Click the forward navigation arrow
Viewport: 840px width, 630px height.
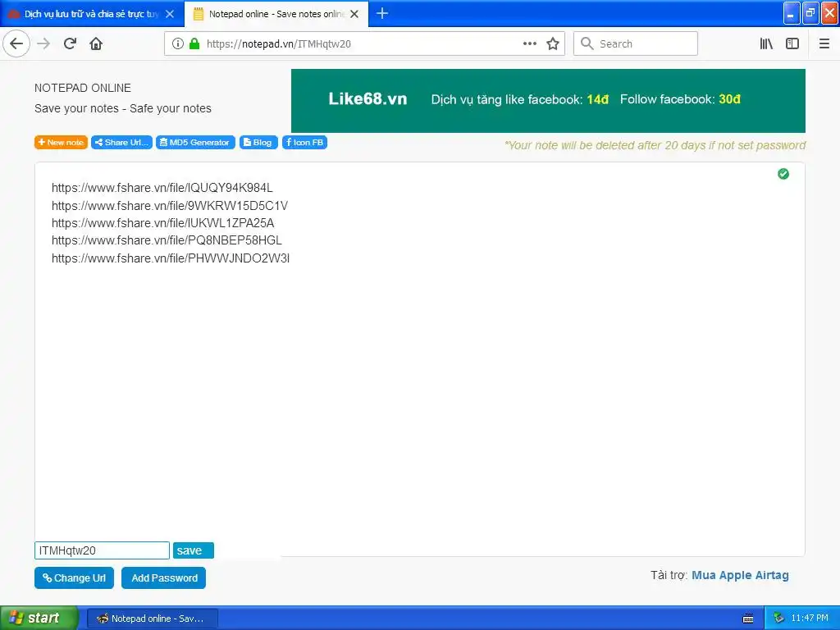(x=43, y=43)
